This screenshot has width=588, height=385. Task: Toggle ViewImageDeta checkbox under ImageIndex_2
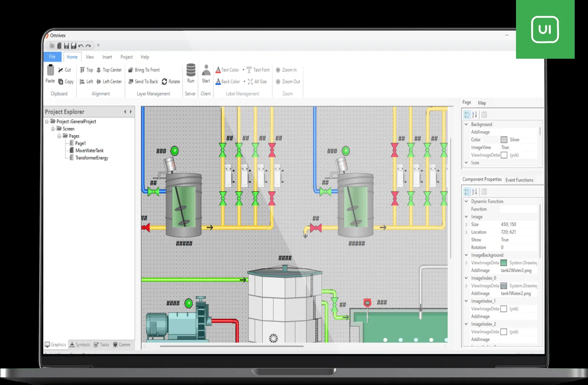click(504, 332)
